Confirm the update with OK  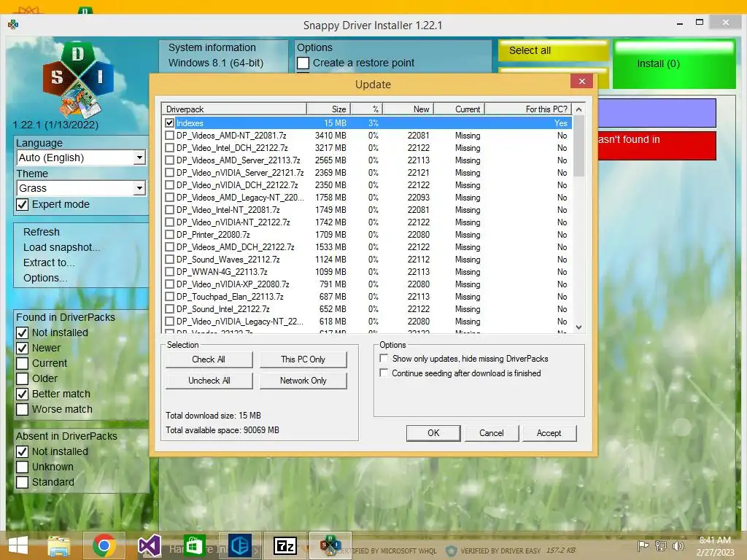pyautogui.click(x=433, y=433)
